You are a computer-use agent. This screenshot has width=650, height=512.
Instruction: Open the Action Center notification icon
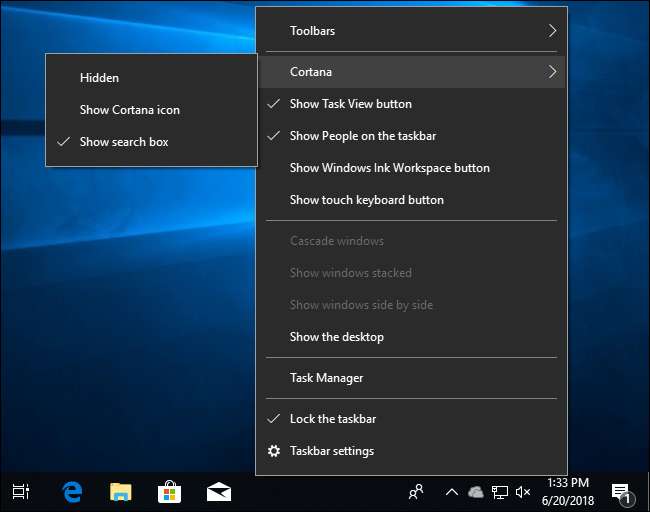(620, 492)
